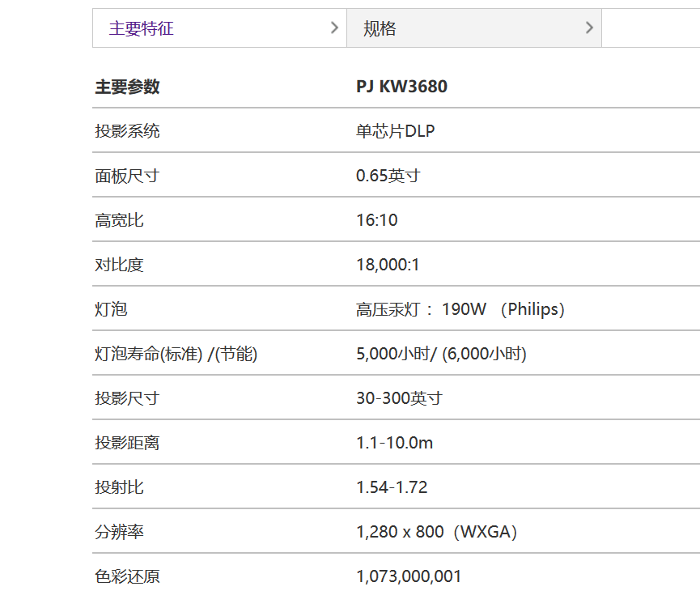Image resolution: width=700 pixels, height=595 pixels.
Task: Select the 16:10 aspect ratio value
Action: point(376,220)
